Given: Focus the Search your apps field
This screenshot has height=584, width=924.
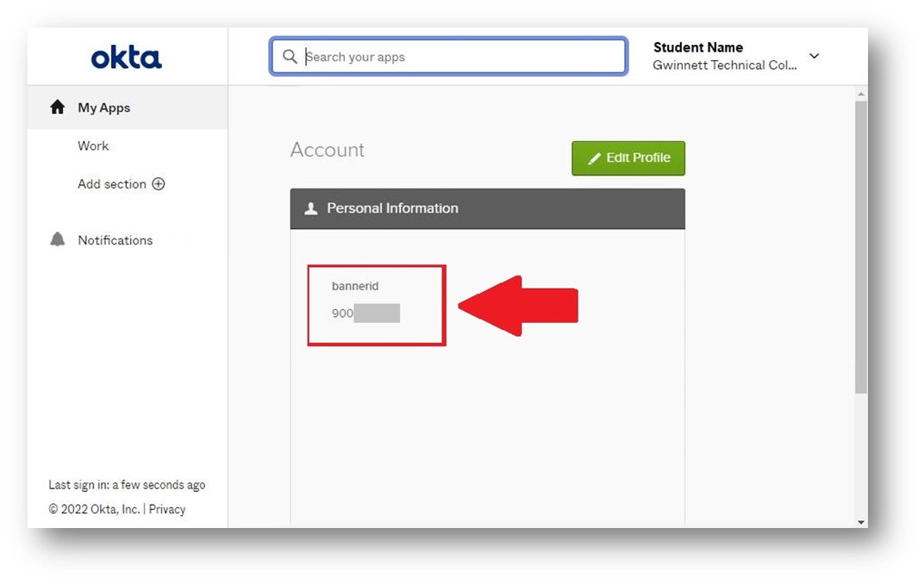Looking at the screenshot, I should [x=457, y=57].
